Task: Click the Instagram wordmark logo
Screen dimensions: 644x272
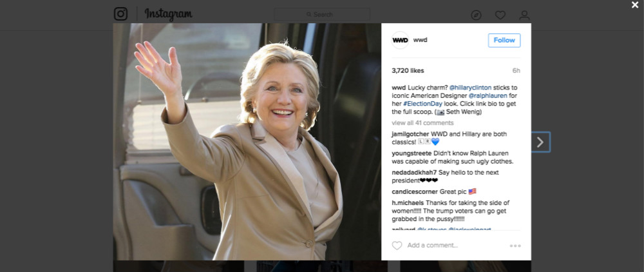Action: (x=168, y=14)
